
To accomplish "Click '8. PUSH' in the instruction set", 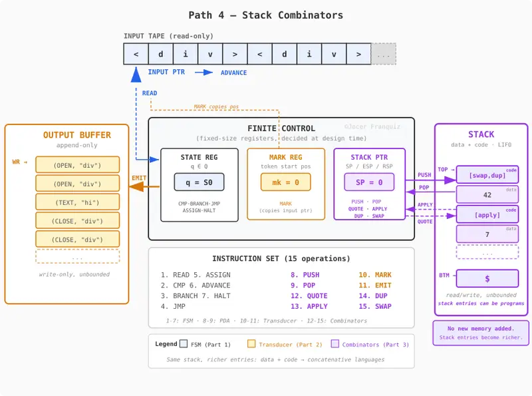I will [x=305, y=275].
